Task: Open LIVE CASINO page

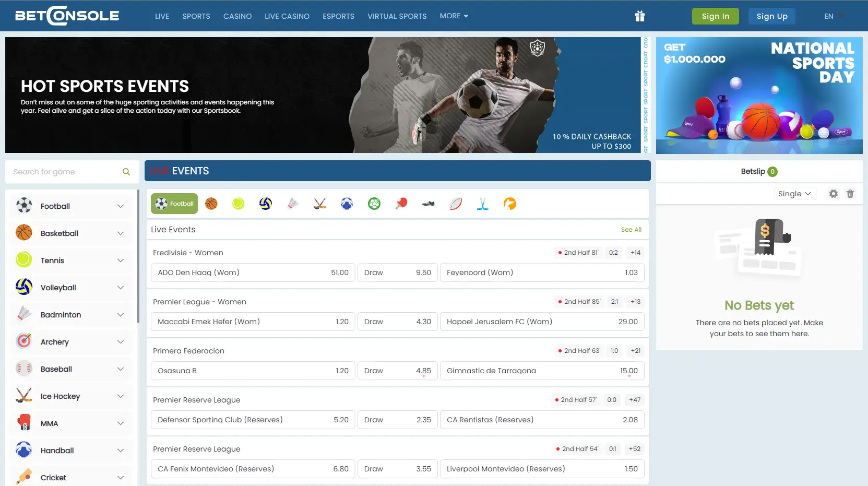Action: pyautogui.click(x=287, y=16)
